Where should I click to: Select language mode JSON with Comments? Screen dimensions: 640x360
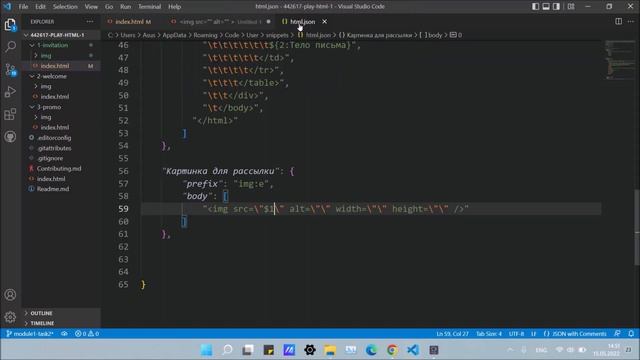tap(575, 334)
